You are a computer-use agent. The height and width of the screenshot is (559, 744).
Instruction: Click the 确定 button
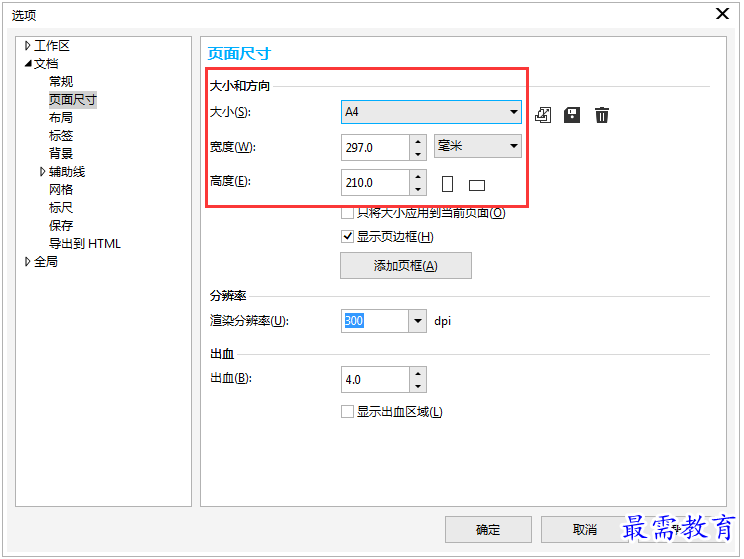click(x=488, y=529)
